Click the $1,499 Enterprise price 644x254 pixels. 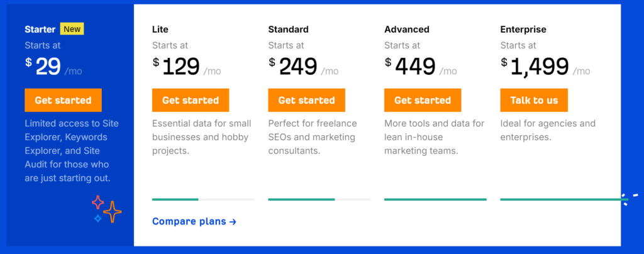tap(535, 67)
